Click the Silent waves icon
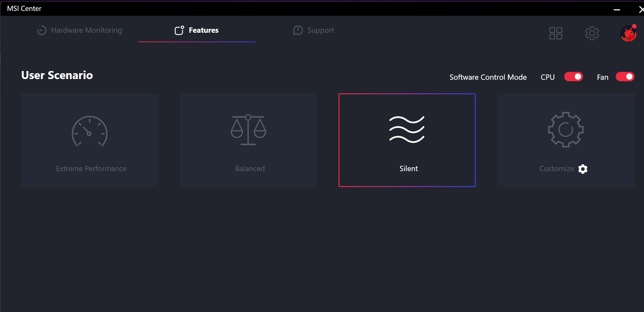The image size is (644, 312). pyautogui.click(x=407, y=130)
